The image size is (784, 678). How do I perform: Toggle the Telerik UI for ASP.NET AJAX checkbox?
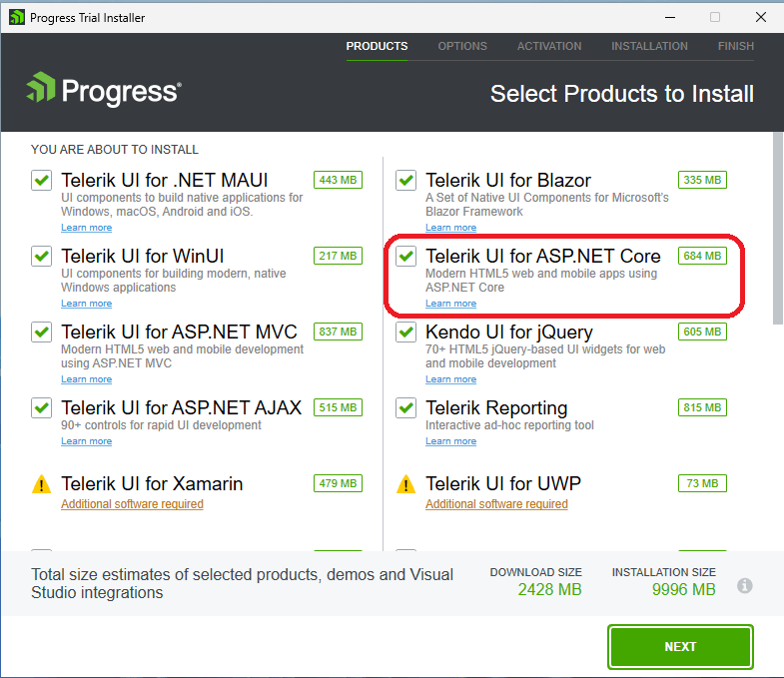click(x=42, y=408)
